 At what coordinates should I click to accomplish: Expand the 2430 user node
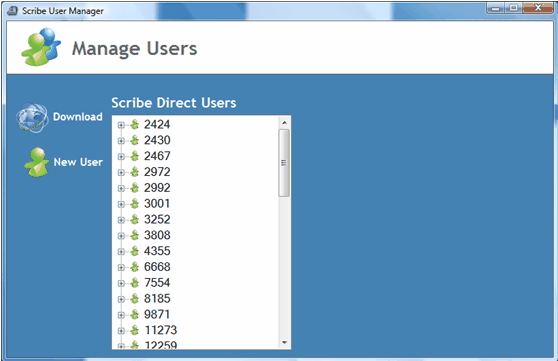(121, 141)
